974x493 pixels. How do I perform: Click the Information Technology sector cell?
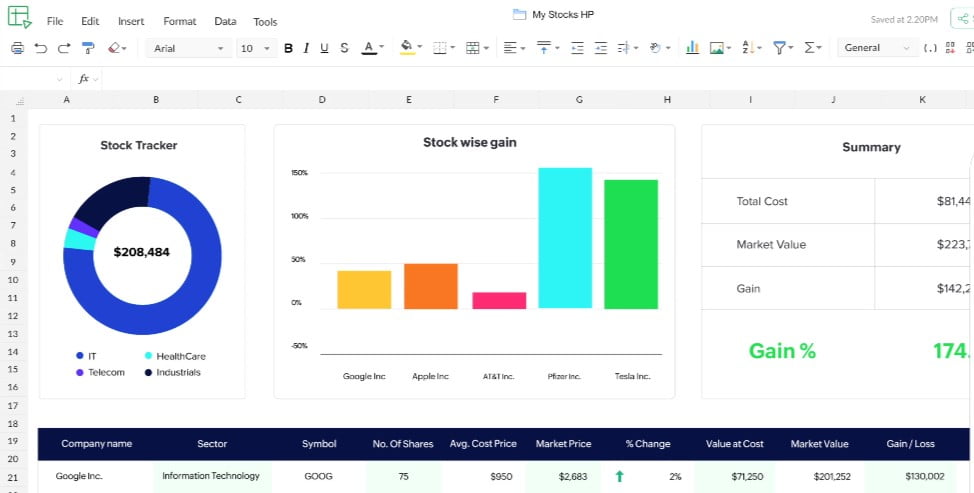211,476
